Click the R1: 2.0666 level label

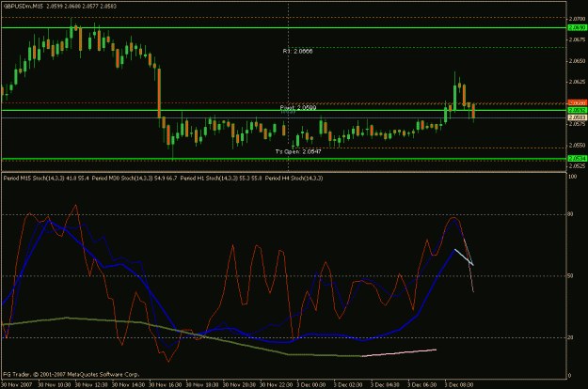(x=297, y=51)
